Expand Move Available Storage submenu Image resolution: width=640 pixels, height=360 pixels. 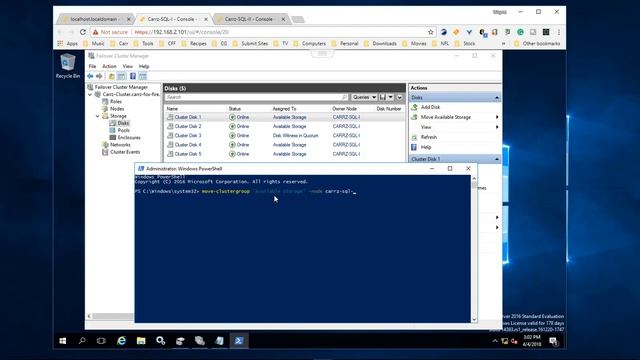coord(497,117)
